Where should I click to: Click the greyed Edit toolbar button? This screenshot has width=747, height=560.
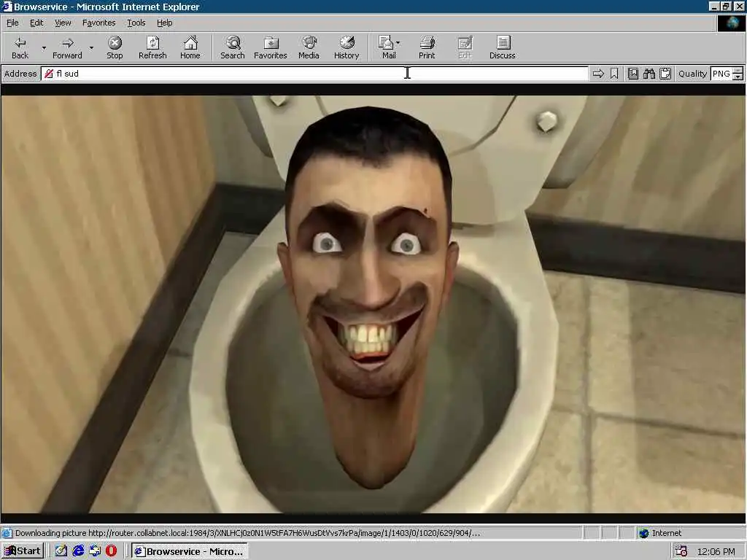pyautogui.click(x=465, y=47)
